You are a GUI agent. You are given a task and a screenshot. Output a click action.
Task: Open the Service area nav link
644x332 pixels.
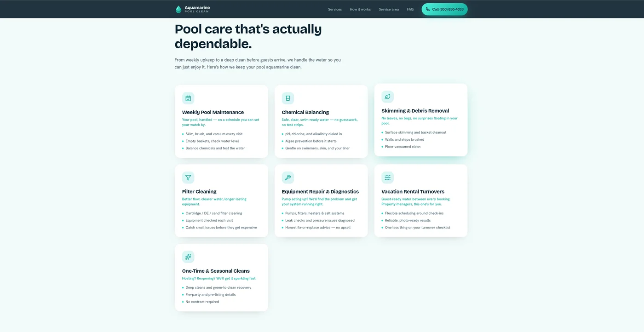[x=389, y=9]
